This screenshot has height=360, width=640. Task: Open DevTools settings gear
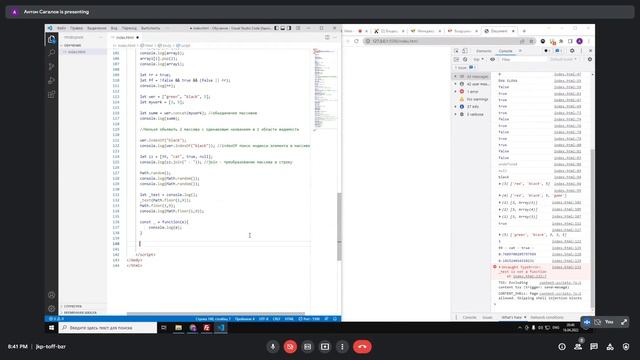tap(572, 51)
